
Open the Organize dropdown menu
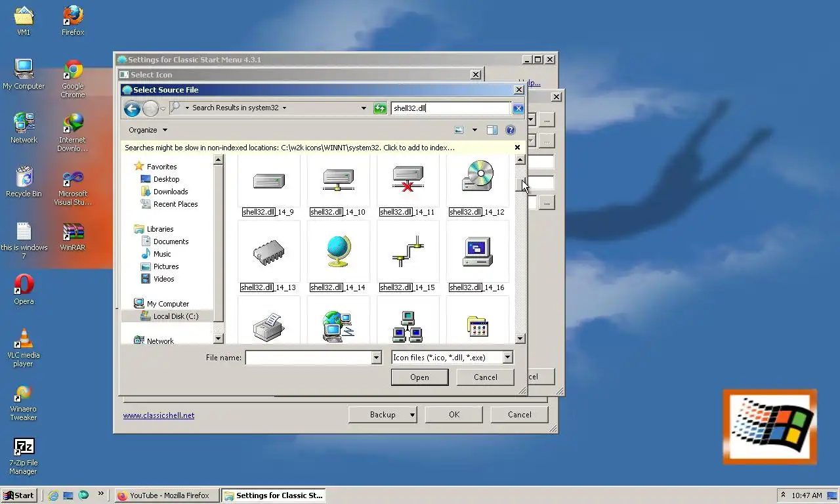tap(148, 130)
